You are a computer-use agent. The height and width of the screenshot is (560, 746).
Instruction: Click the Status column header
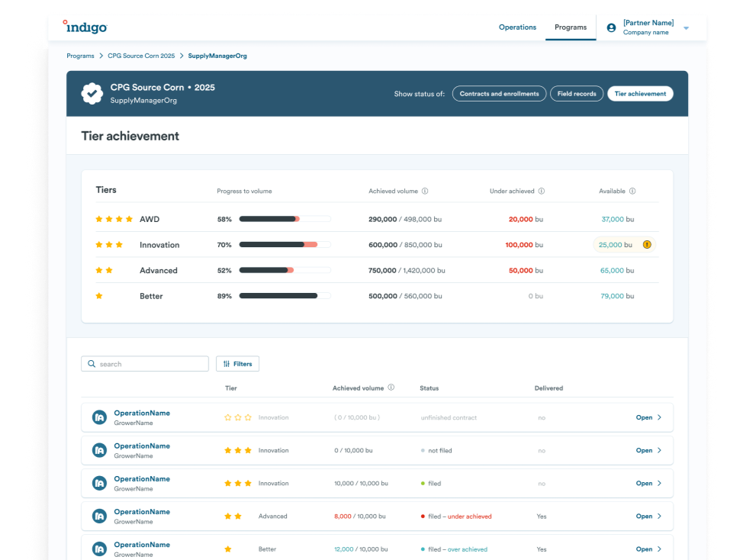(x=429, y=388)
